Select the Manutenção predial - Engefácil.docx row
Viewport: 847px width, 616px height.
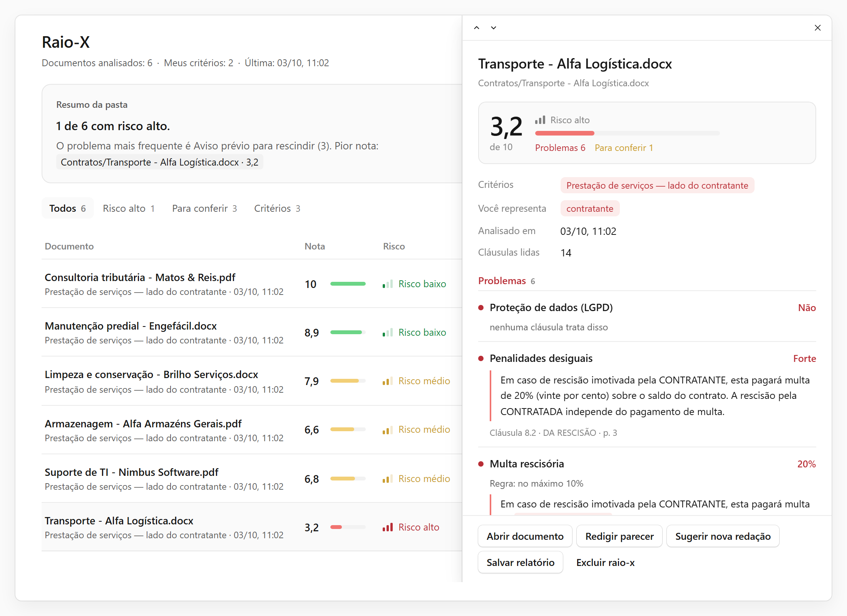tap(252, 332)
